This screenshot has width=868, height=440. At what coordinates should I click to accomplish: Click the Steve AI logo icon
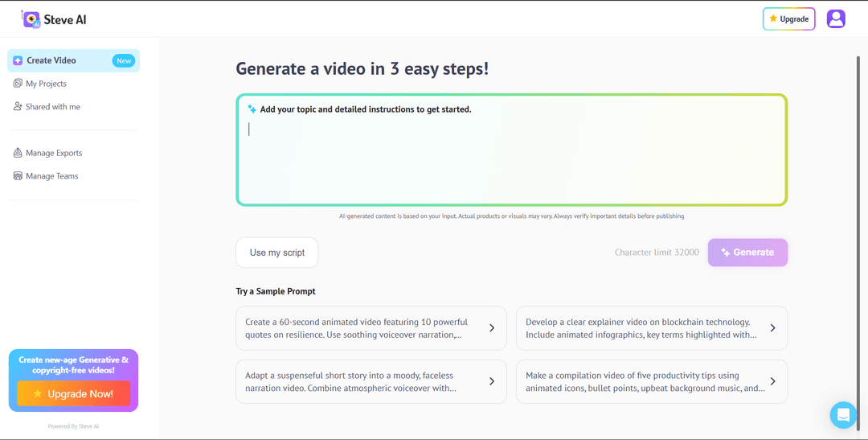31,19
